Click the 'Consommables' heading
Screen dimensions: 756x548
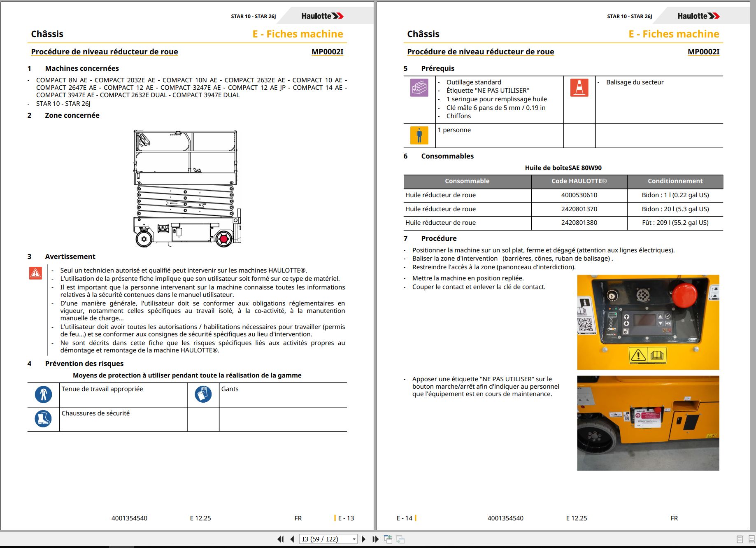tap(447, 156)
